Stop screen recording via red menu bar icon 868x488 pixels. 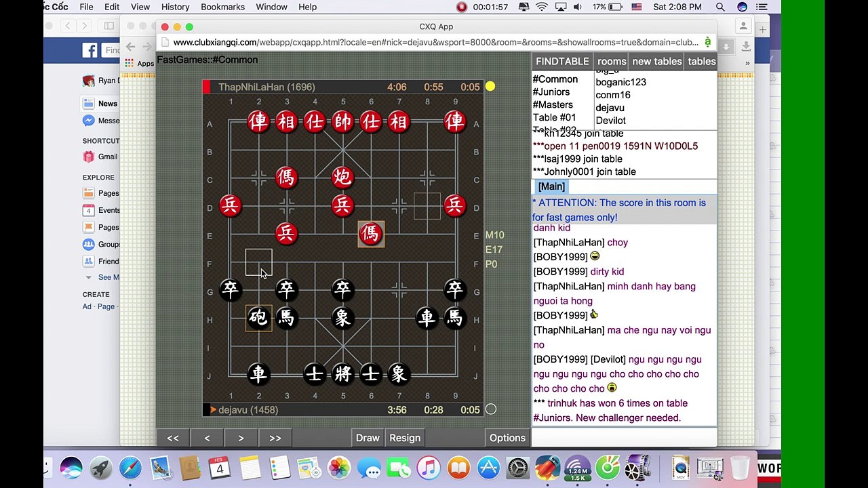click(462, 7)
